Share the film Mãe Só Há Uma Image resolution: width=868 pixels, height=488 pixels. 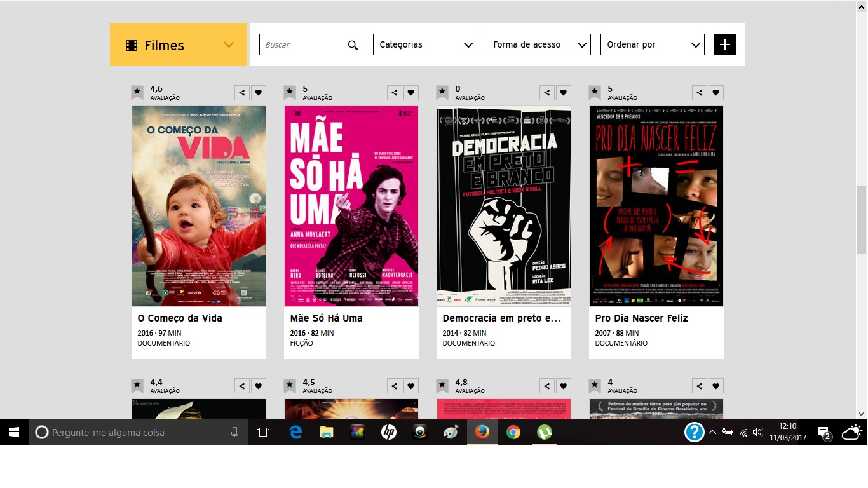(x=395, y=93)
